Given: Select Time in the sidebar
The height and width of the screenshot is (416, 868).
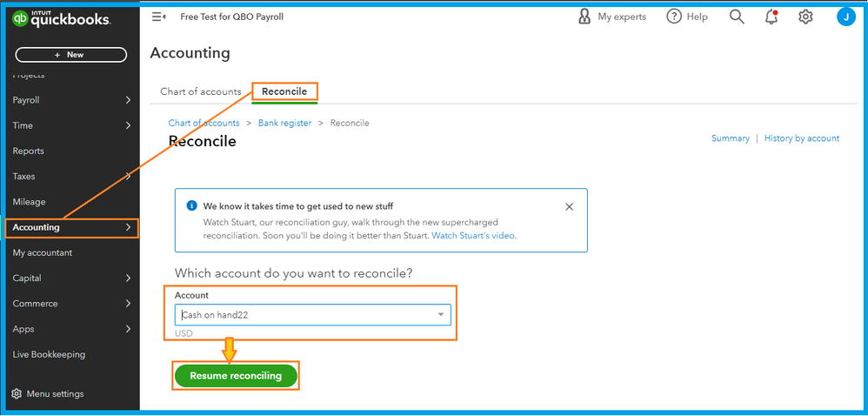Looking at the screenshot, I should click(x=23, y=125).
